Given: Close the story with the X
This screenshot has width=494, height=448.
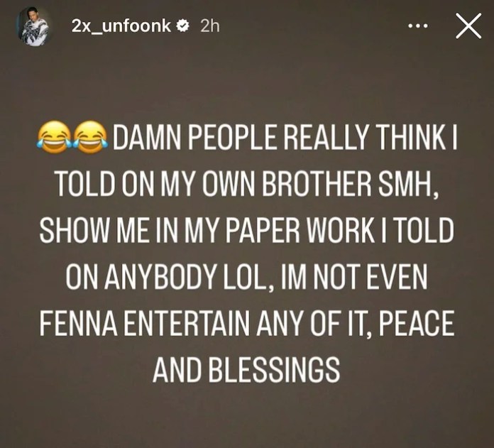Looking at the screenshot, I should coord(468,26).
